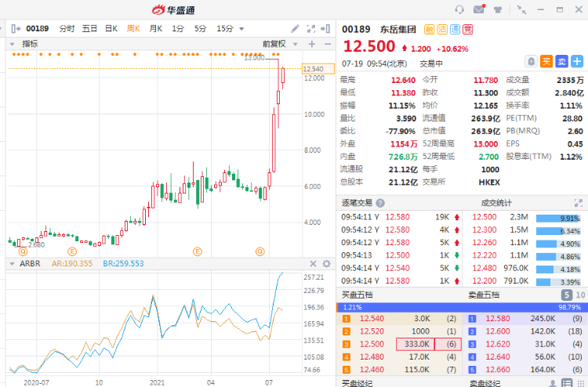Click the orange 买 buy button
The image size is (588, 387).
(546, 61)
